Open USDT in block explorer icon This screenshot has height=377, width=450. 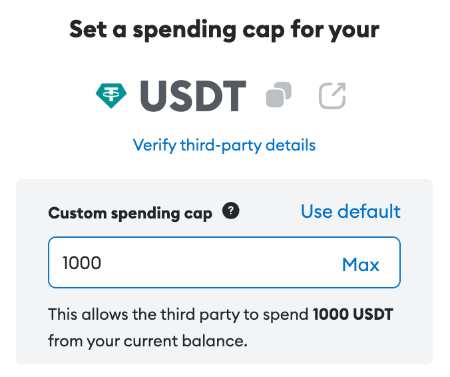(x=332, y=96)
